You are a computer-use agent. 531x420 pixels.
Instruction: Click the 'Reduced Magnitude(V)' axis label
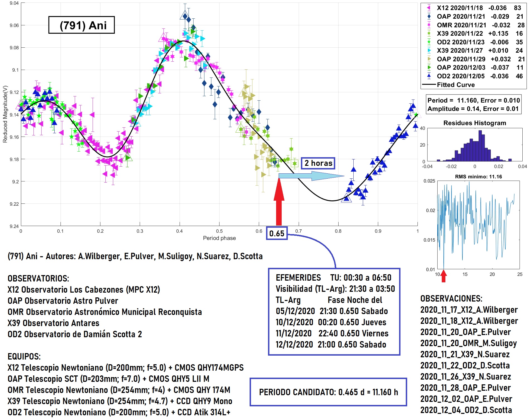pyautogui.click(x=5, y=114)
